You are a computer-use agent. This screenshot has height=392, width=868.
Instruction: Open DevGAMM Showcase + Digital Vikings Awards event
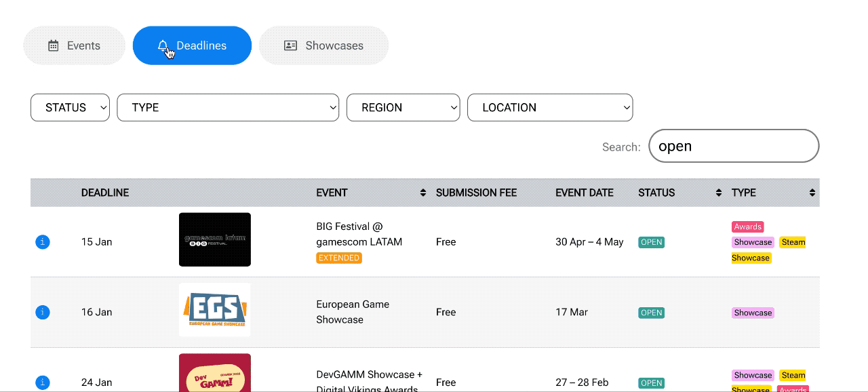(x=370, y=382)
